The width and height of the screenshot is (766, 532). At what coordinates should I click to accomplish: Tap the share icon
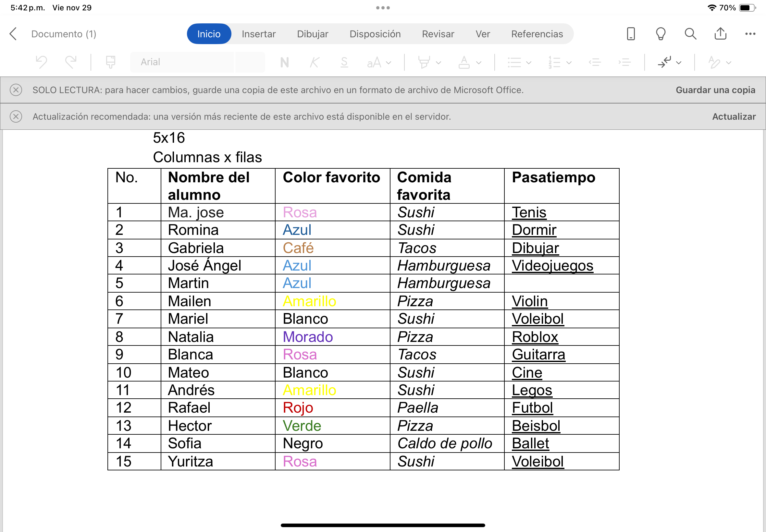tap(720, 34)
